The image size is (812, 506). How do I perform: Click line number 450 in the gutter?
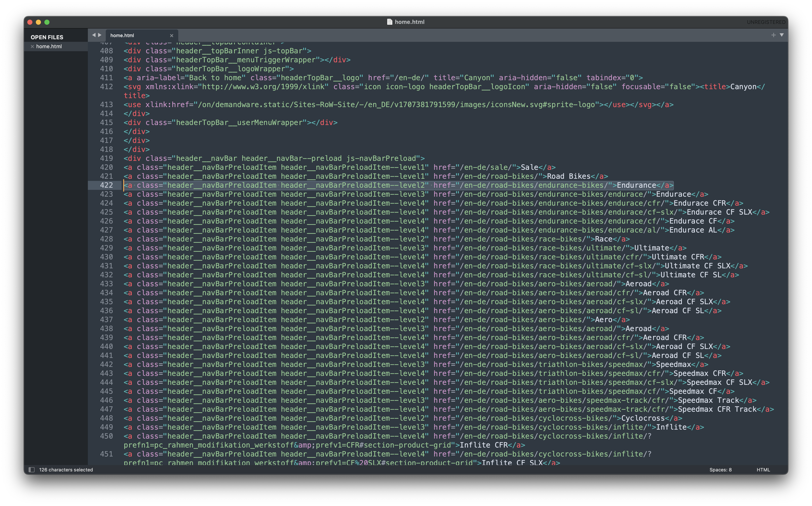tap(106, 436)
